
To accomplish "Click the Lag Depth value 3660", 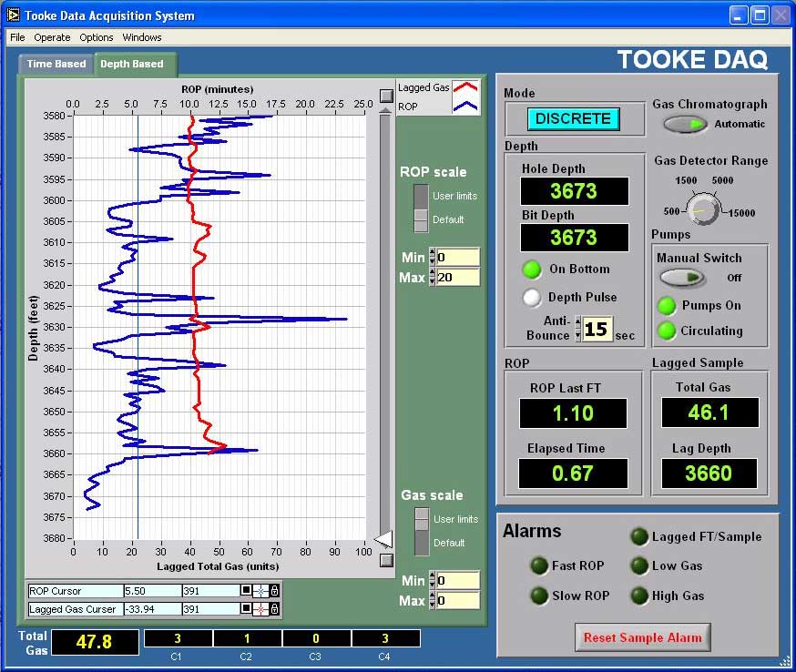I will point(709,473).
